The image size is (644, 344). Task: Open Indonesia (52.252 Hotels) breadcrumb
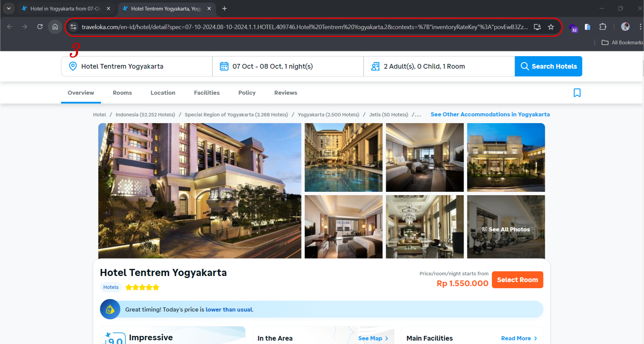click(145, 115)
